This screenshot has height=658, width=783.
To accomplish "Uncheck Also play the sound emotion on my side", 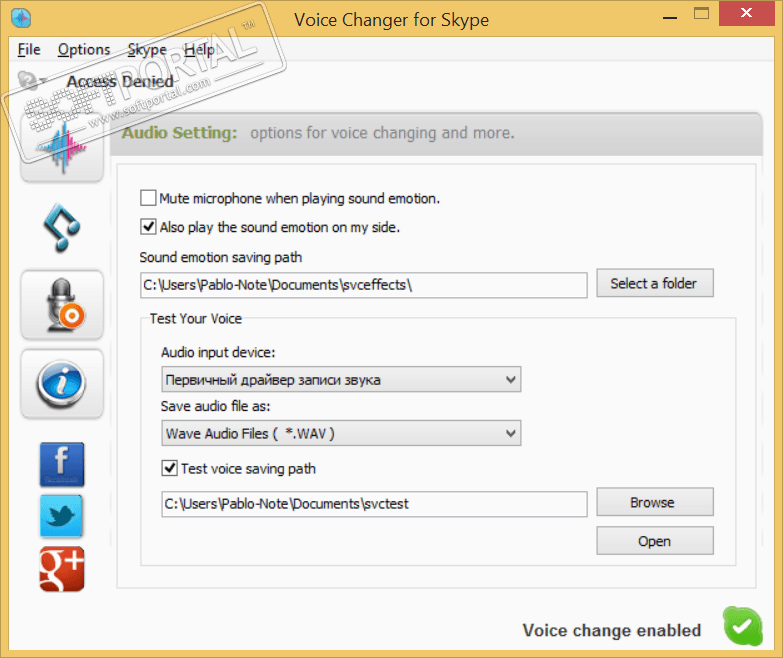I will coord(148,227).
